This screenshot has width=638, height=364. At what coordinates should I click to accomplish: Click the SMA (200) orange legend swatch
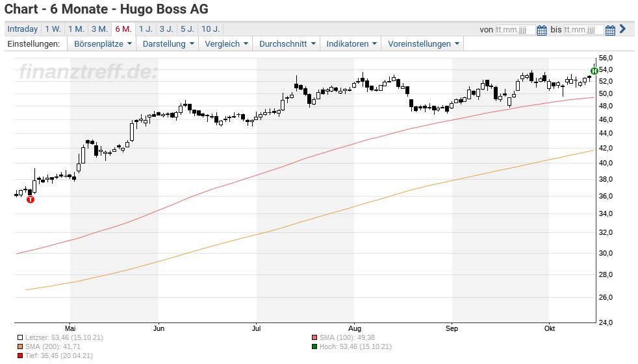[x=20, y=346]
